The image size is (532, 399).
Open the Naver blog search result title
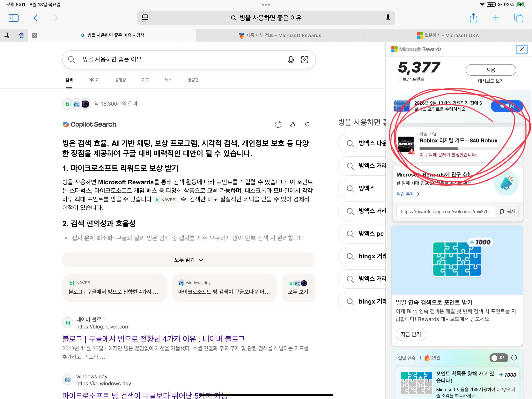coord(153,339)
